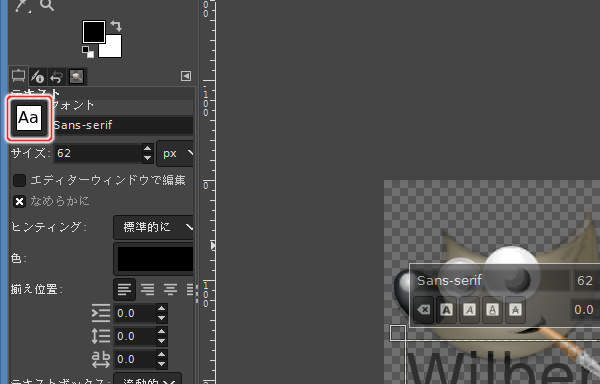
Task: Click the first-line indent value field
Action: (135, 313)
